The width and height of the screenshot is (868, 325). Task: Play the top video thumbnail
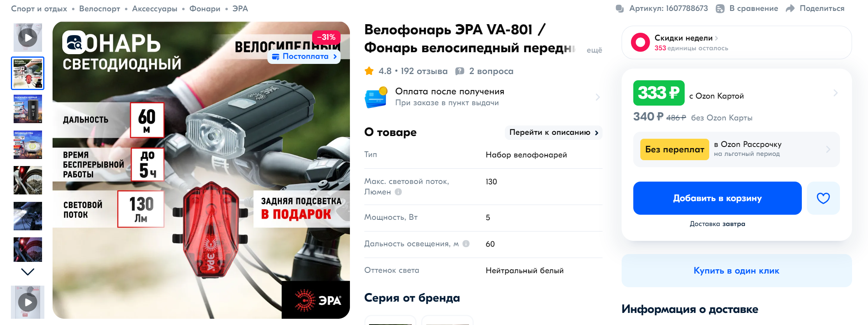coord(28,38)
